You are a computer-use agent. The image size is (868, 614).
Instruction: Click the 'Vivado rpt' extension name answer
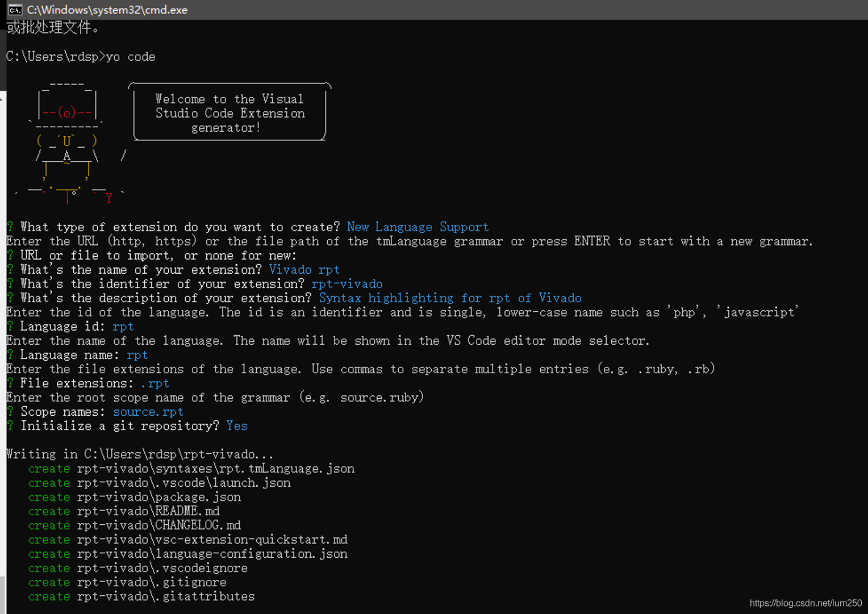pyautogui.click(x=304, y=270)
